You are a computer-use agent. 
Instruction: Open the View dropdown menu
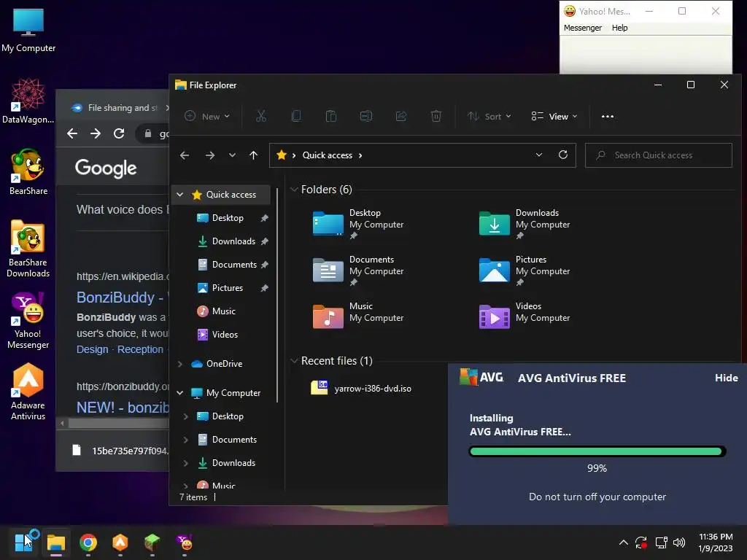554,116
